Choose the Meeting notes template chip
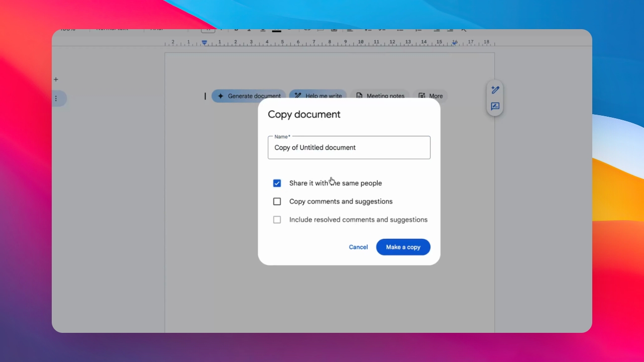 tap(380, 96)
